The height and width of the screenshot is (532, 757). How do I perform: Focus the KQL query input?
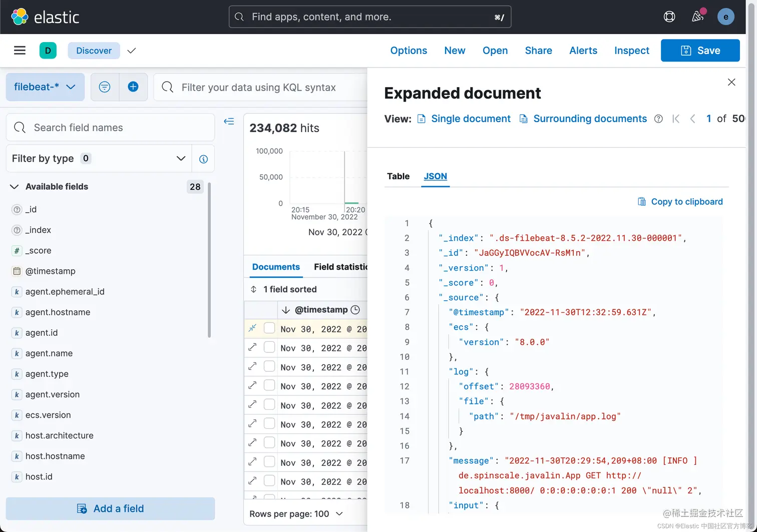260,88
